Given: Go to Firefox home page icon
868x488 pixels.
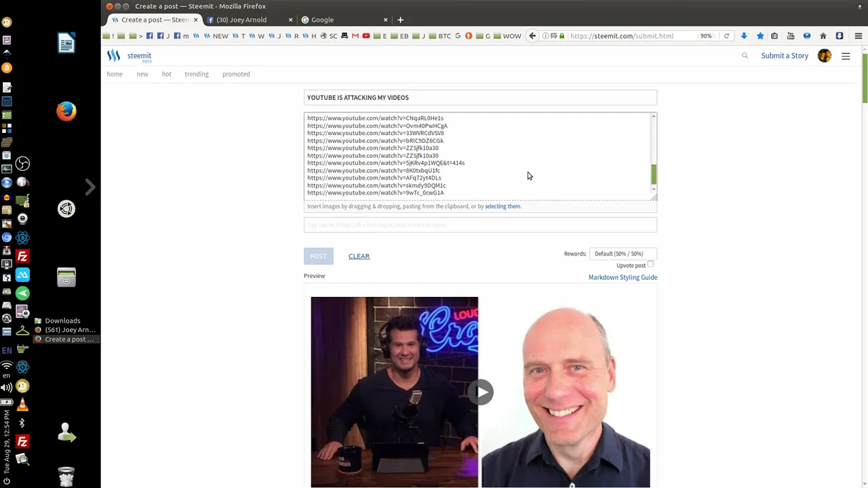Looking at the screenshot, I should [823, 36].
